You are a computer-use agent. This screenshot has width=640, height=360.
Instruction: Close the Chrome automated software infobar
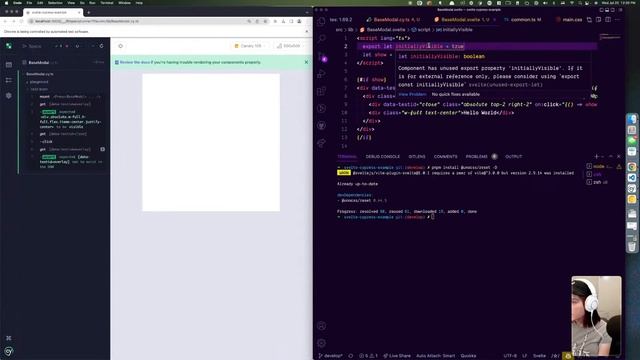307,31
